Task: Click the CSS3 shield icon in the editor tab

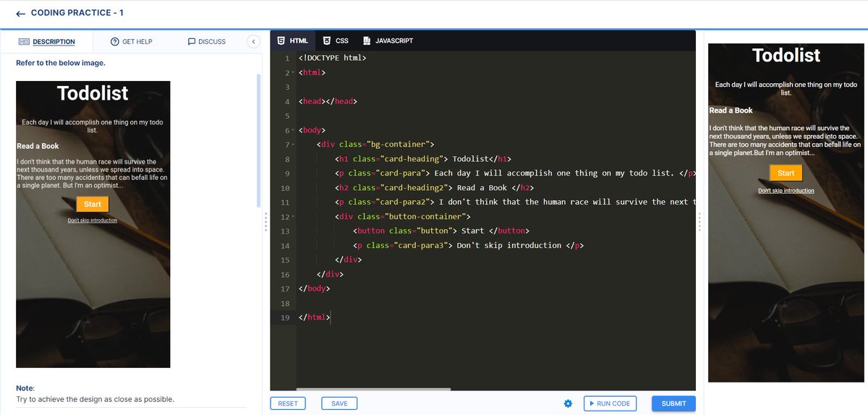Action: click(x=327, y=40)
